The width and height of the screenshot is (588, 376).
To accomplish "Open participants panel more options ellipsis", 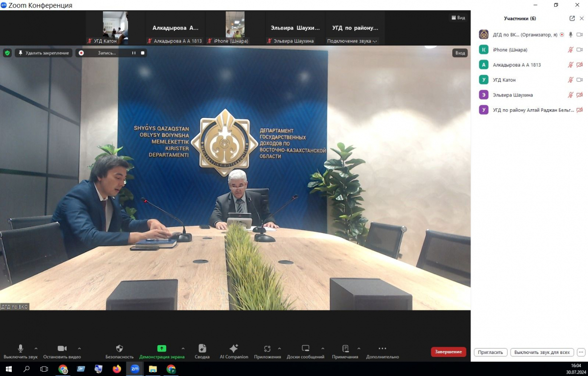I will pos(581,352).
